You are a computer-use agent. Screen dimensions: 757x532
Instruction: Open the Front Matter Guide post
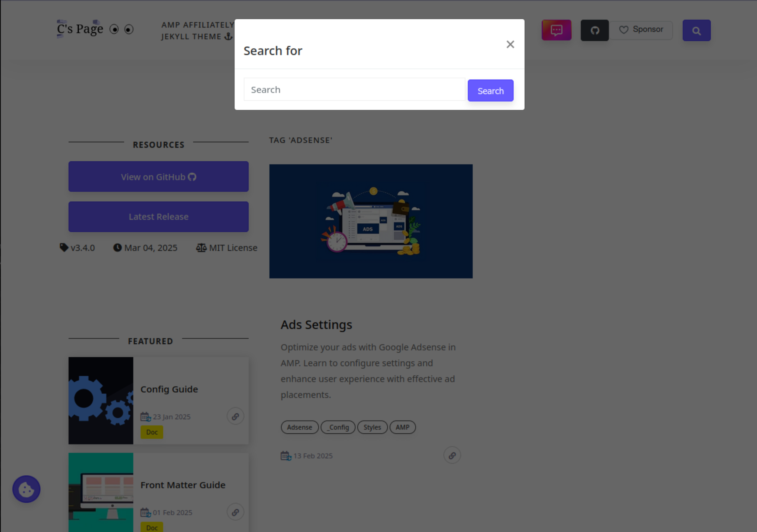183,485
